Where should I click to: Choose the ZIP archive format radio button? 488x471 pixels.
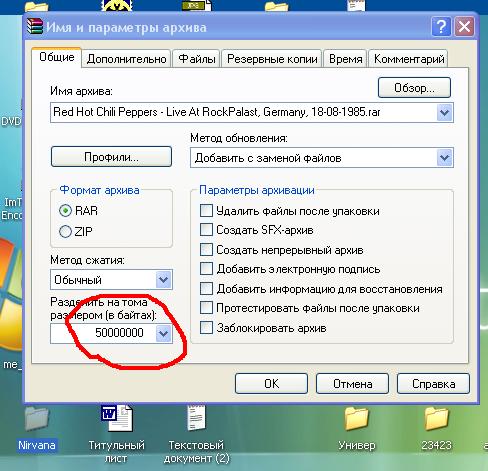click(65, 231)
